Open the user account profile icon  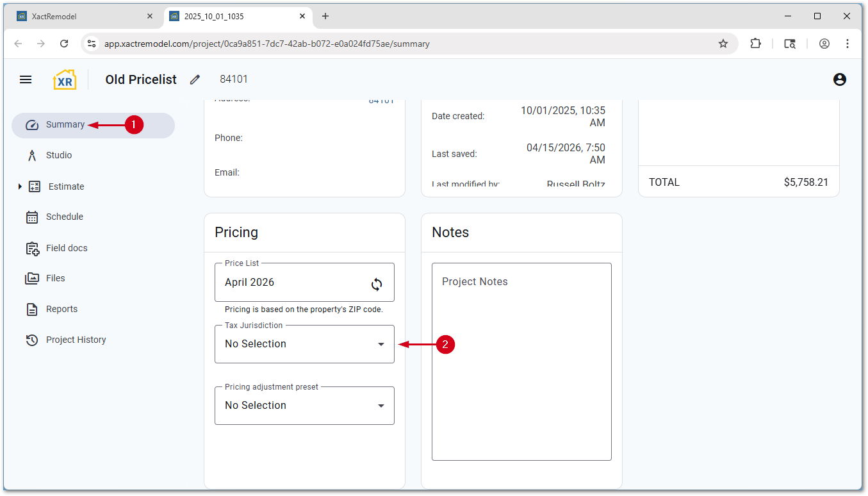[x=839, y=79]
